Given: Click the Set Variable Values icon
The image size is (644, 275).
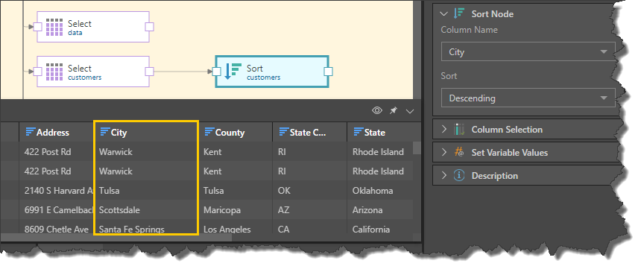Looking at the screenshot, I should pyautogui.click(x=459, y=152).
